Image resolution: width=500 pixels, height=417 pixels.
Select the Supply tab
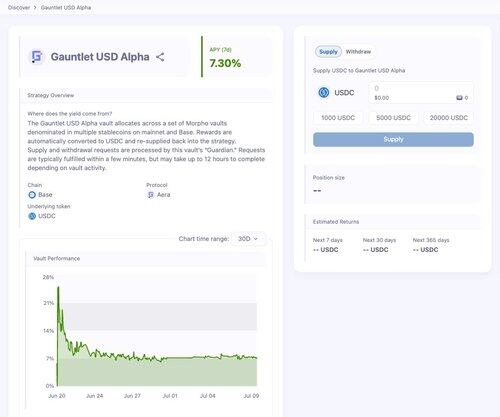328,52
